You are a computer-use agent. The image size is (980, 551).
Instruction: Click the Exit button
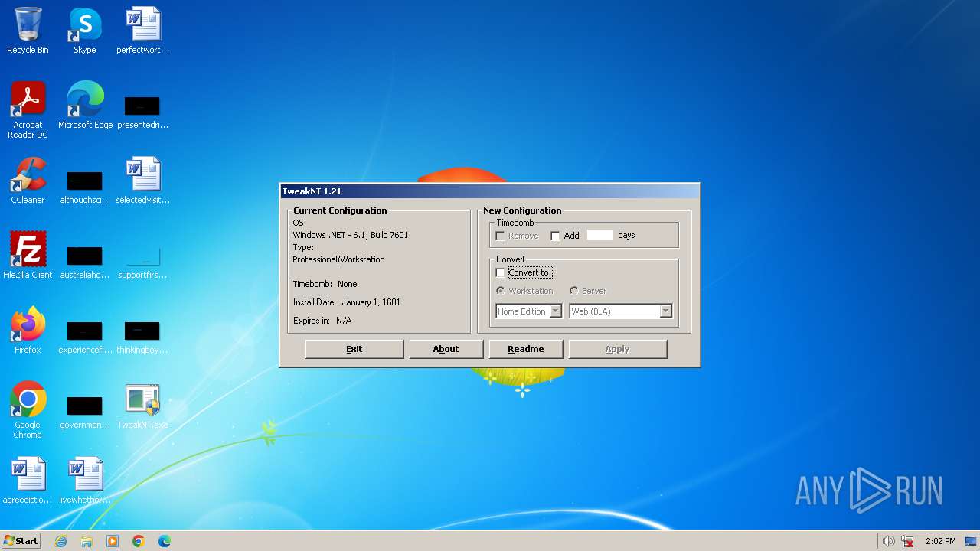click(x=354, y=349)
